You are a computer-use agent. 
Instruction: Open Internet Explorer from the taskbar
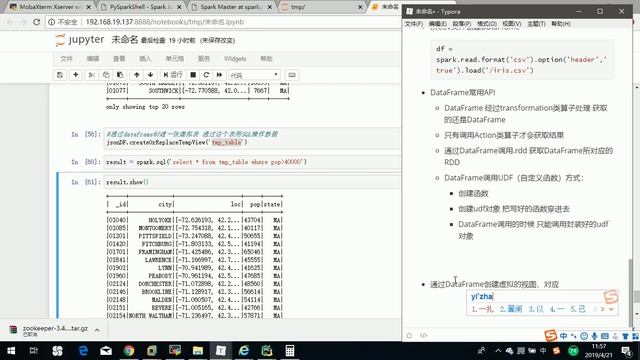tap(244, 351)
